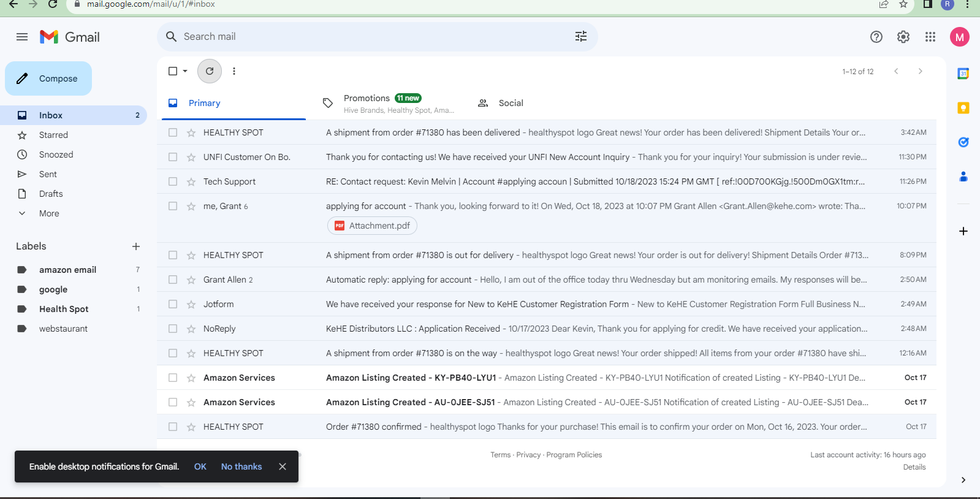Open the Google apps grid
The height and width of the screenshot is (499, 980).
930,37
